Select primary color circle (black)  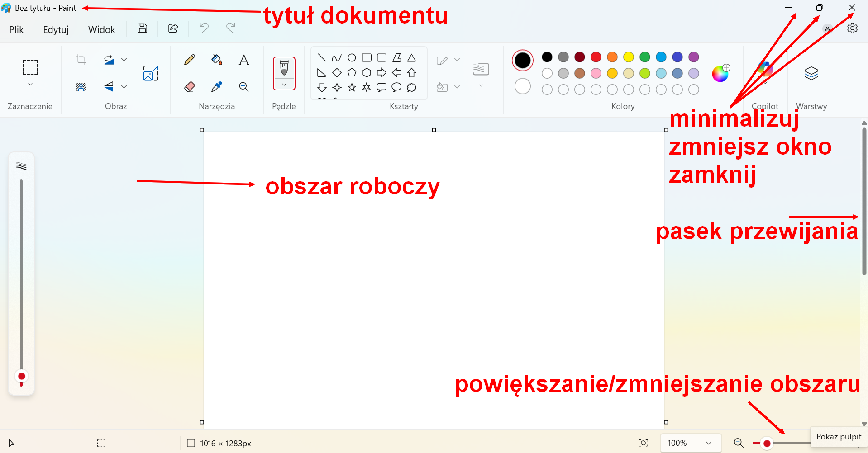point(522,60)
